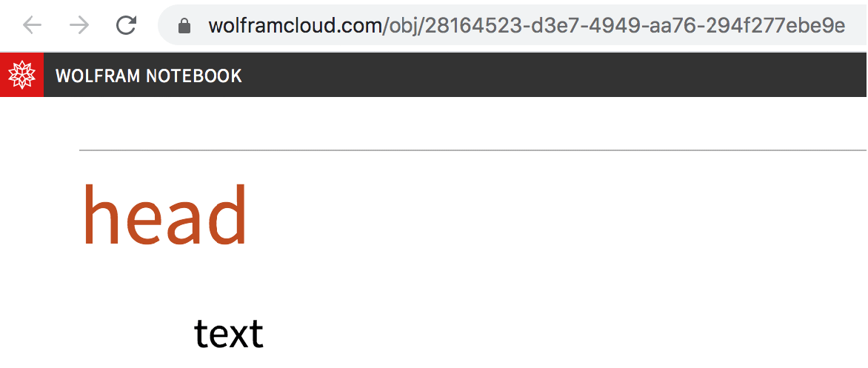Place cursor in the "text" cell
This screenshot has width=868, height=368.
pyautogui.click(x=228, y=334)
